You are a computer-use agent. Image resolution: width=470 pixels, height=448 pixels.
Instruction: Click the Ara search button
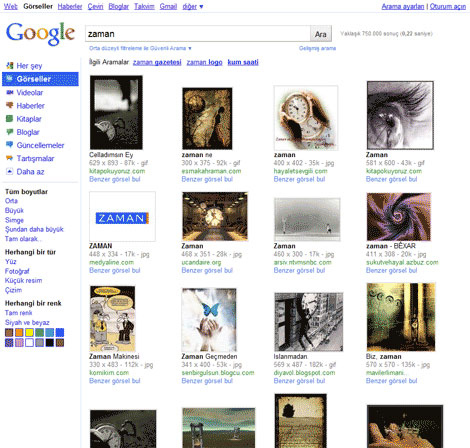pos(321,34)
